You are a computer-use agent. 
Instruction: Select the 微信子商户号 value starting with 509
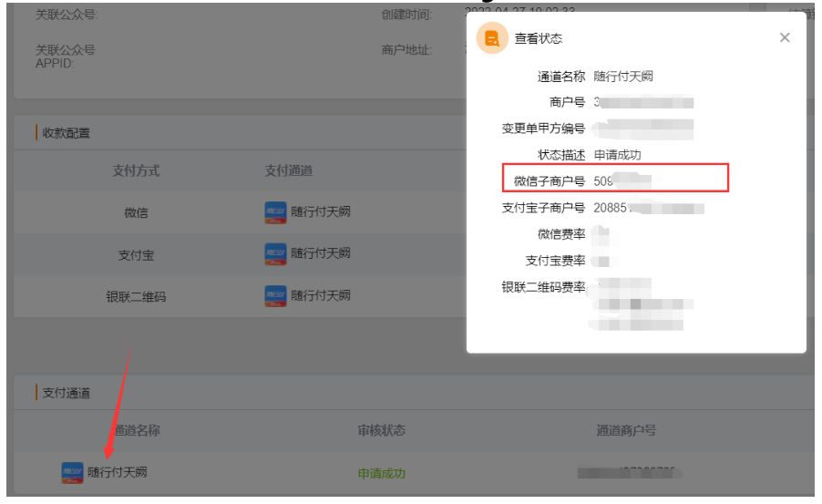coord(621,180)
